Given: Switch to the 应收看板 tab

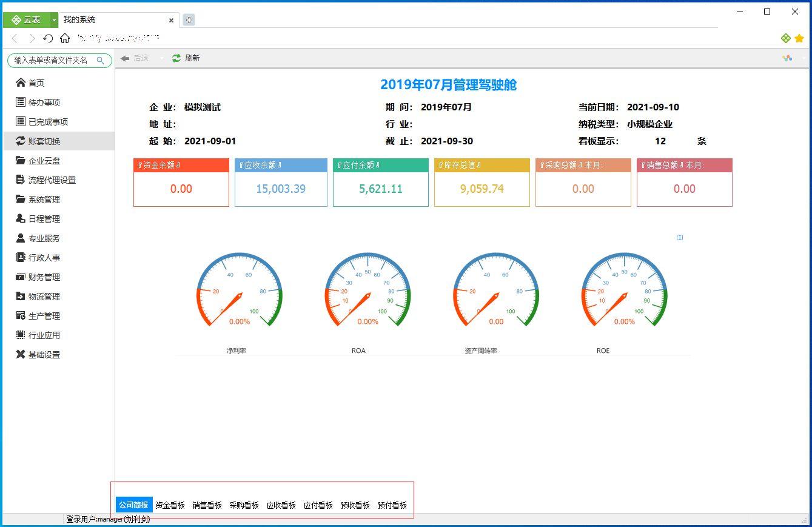Looking at the screenshot, I should (x=281, y=505).
